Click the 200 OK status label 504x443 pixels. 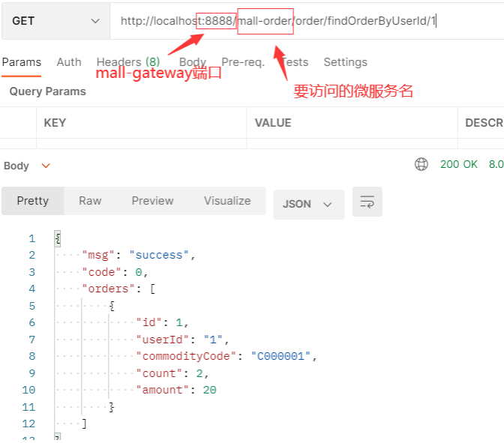click(459, 164)
